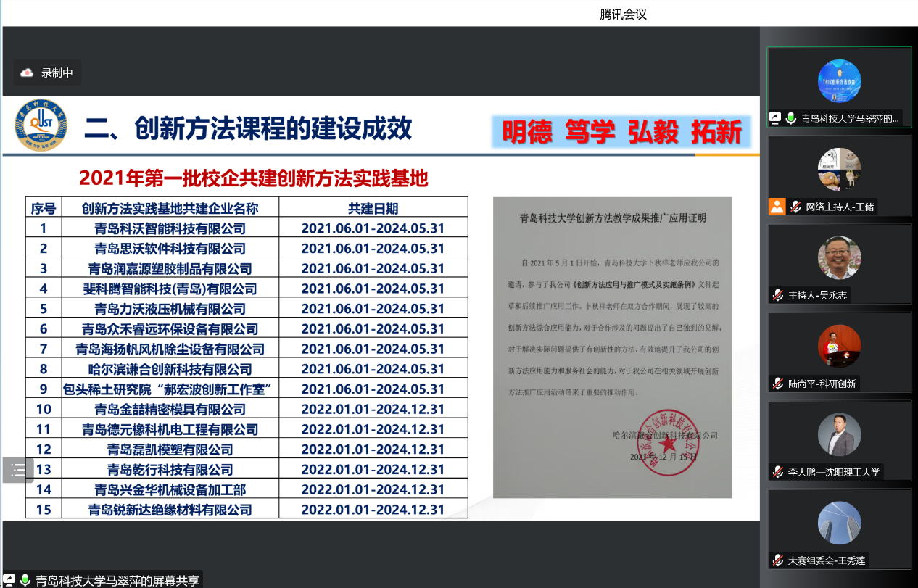Click muted mic icon next to 主持人-吴永志

[x=778, y=295]
